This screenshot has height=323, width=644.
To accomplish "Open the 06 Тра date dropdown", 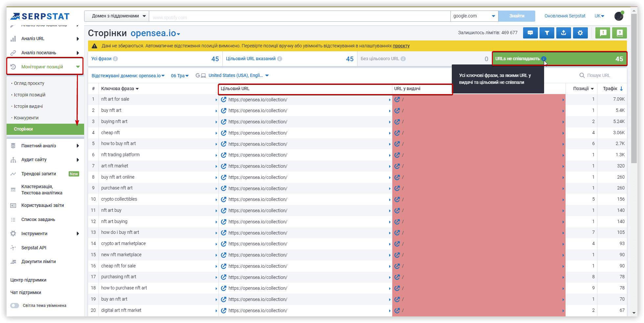I will tap(180, 76).
